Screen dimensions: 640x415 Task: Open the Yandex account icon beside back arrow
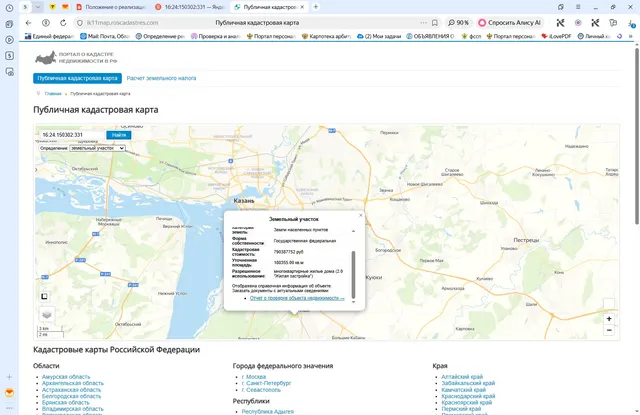46,23
